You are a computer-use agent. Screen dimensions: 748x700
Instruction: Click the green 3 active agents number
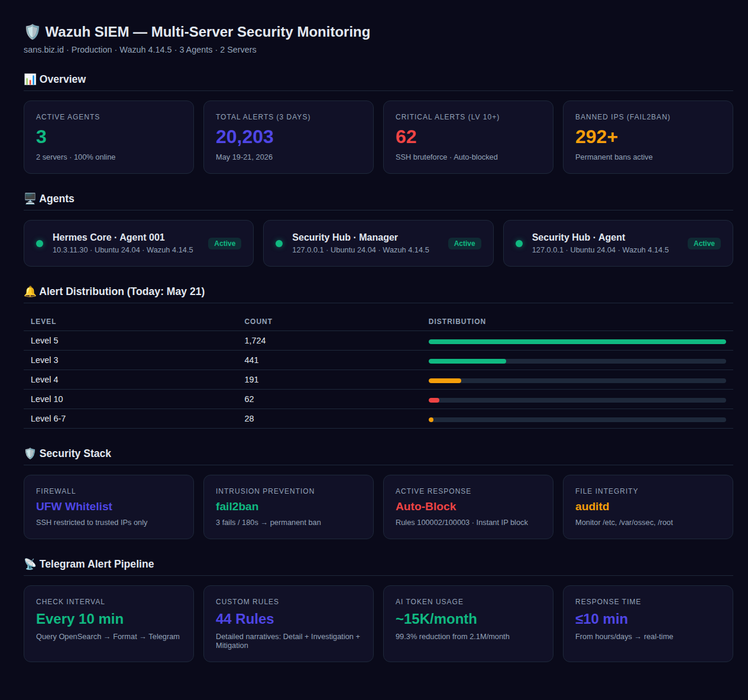41,137
